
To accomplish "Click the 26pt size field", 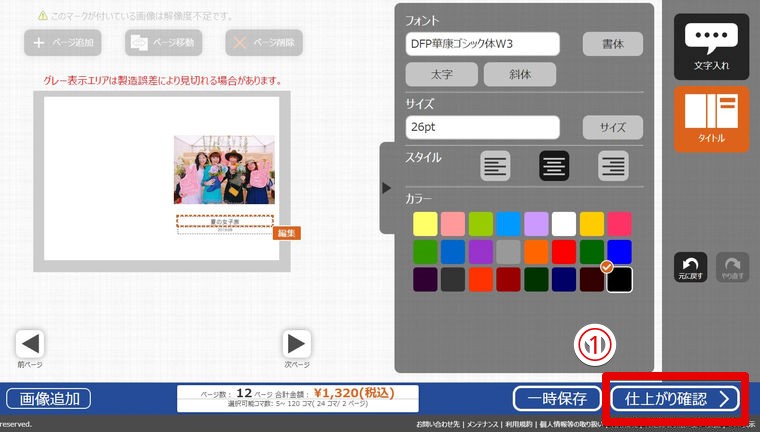I will coord(482,127).
